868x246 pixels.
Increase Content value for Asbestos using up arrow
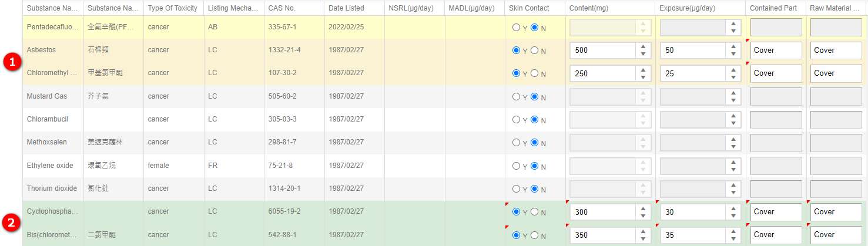tap(643, 46)
